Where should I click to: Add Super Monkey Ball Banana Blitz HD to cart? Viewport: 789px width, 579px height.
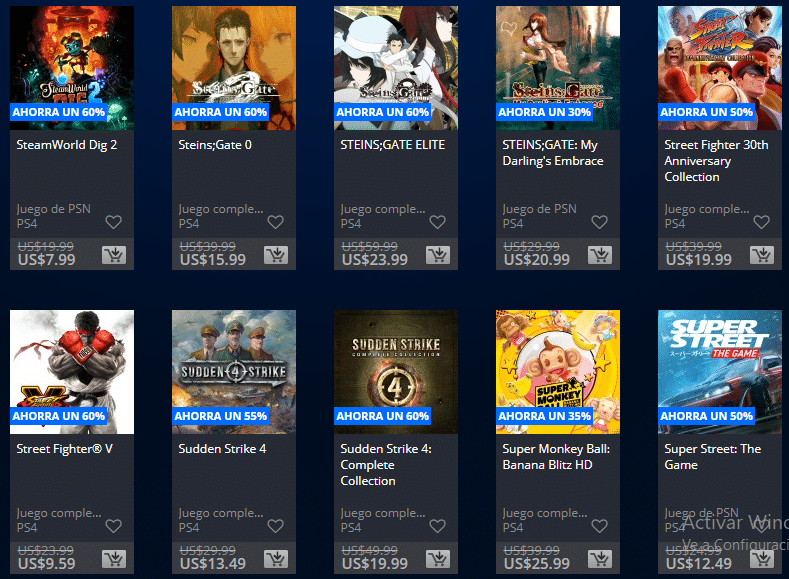click(x=600, y=559)
